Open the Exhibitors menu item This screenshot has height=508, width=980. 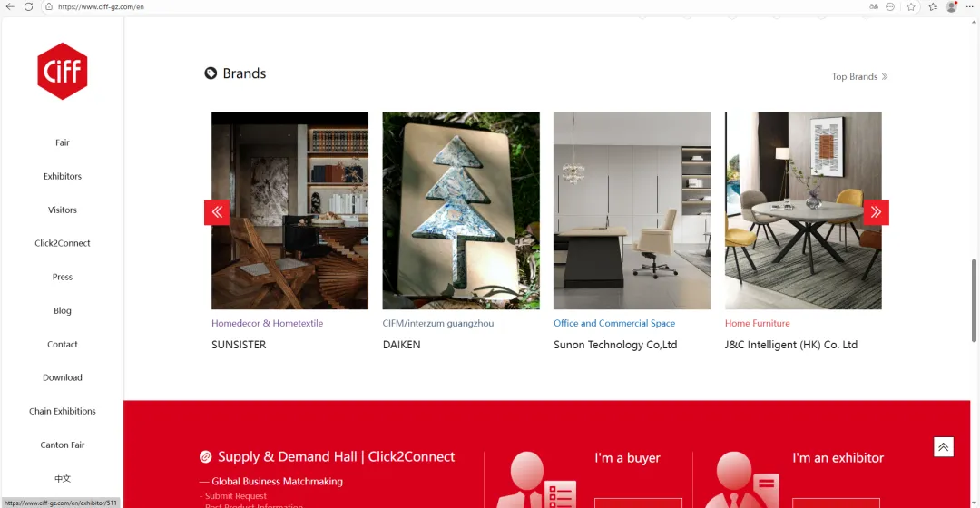click(63, 176)
